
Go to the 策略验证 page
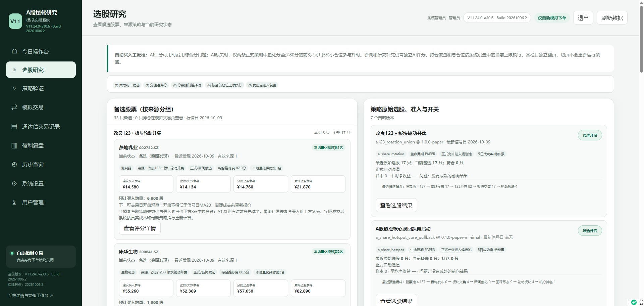(41, 88)
